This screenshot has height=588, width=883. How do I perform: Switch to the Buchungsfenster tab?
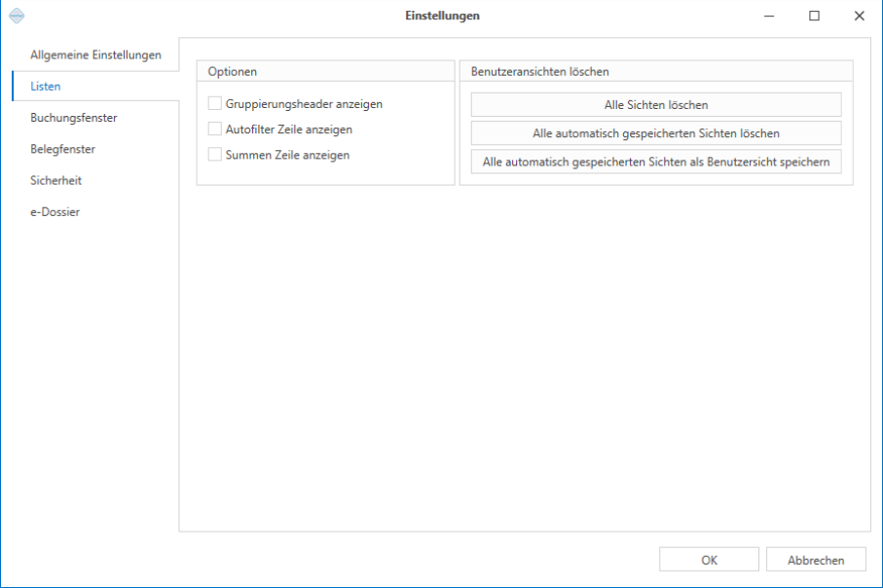coord(95,118)
